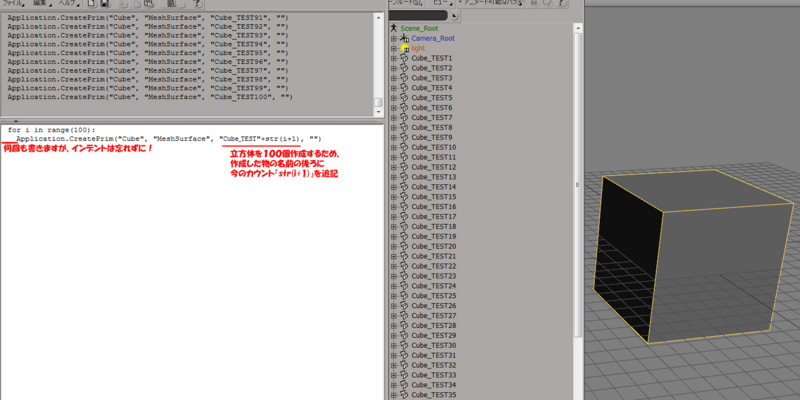Viewport: 800px width, 400px height.
Task: Expand the Cube_TEST33 node
Action: tap(393, 375)
